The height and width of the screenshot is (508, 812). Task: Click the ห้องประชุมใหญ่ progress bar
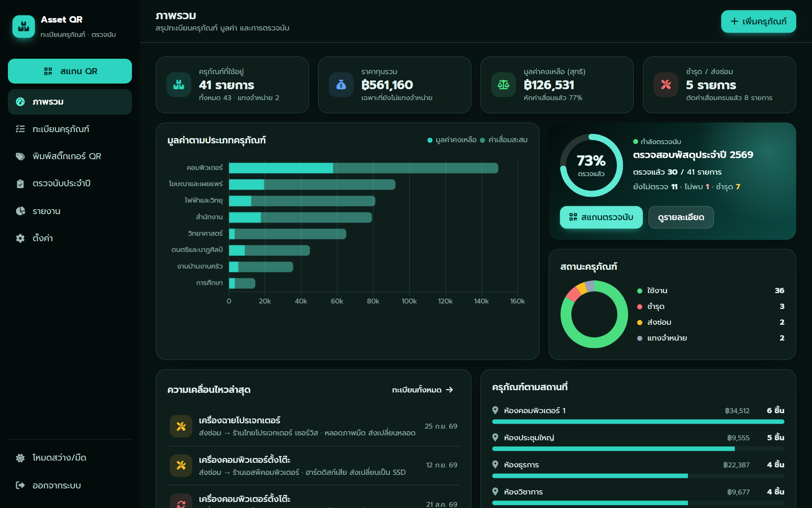pyautogui.click(x=638, y=449)
